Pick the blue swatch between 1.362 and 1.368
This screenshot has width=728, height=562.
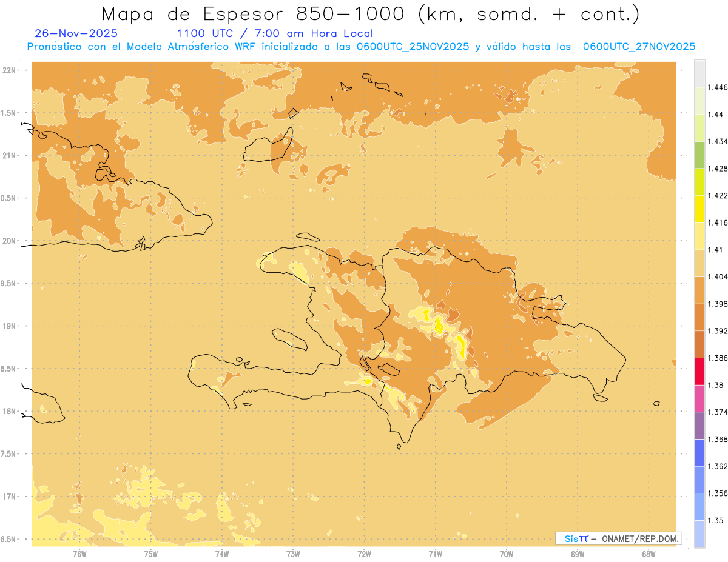pyautogui.click(x=699, y=453)
